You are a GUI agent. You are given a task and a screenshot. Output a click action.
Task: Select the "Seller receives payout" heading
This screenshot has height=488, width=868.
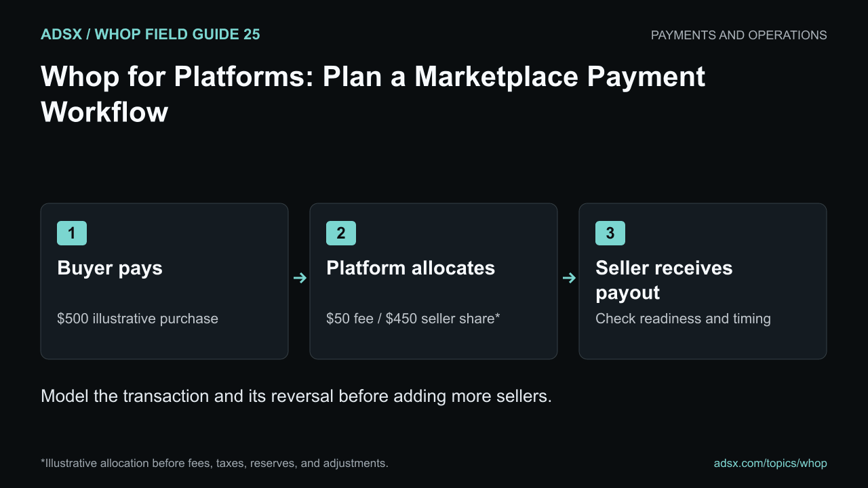pos(664,280)
